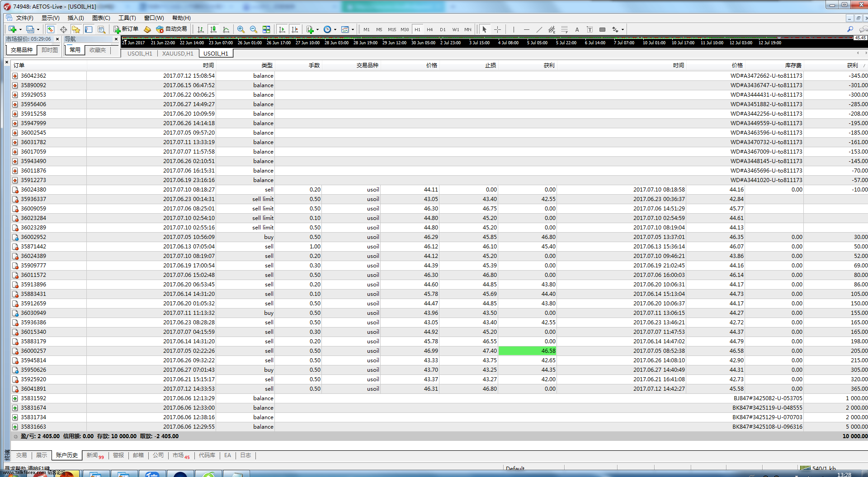The image size is (868, 477).
Task: Toggle the Navigator star-folder icon
Action: click(x=76, y=29)
